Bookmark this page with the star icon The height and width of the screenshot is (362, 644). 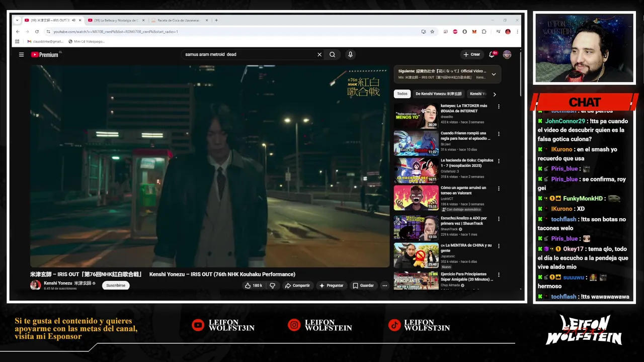click(432, 32)
